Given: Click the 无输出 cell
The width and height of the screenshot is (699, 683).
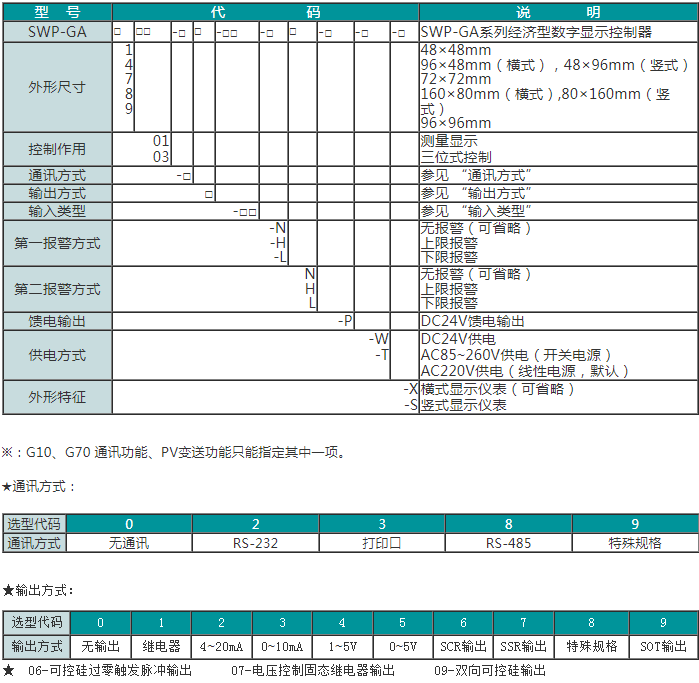Looking at the screenshot, I should 101,646.
